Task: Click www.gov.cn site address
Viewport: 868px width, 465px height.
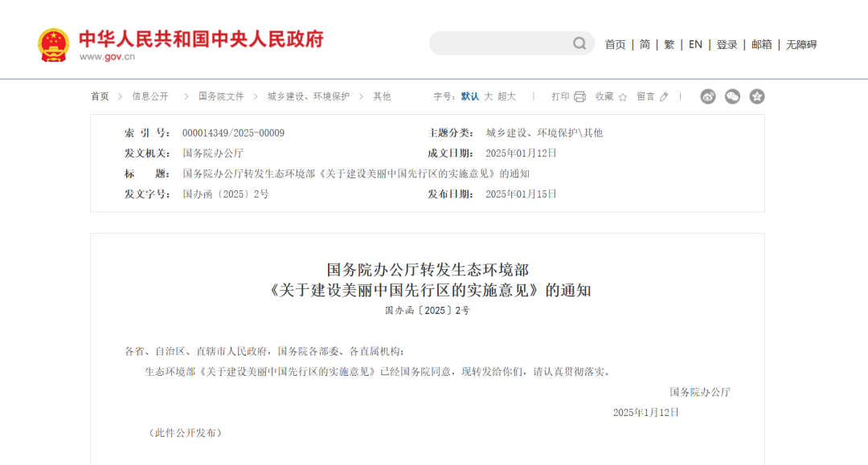Action: 107,57
